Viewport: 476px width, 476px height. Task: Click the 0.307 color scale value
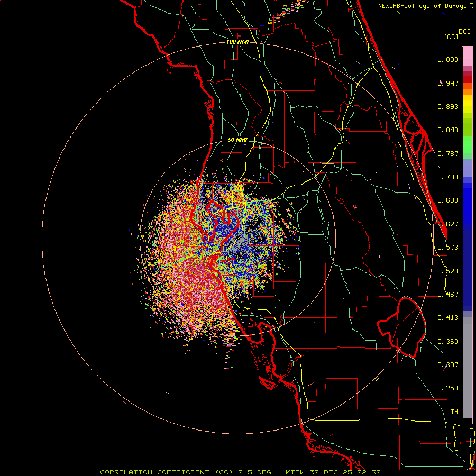pyautogui.click(x=448, y=365)
